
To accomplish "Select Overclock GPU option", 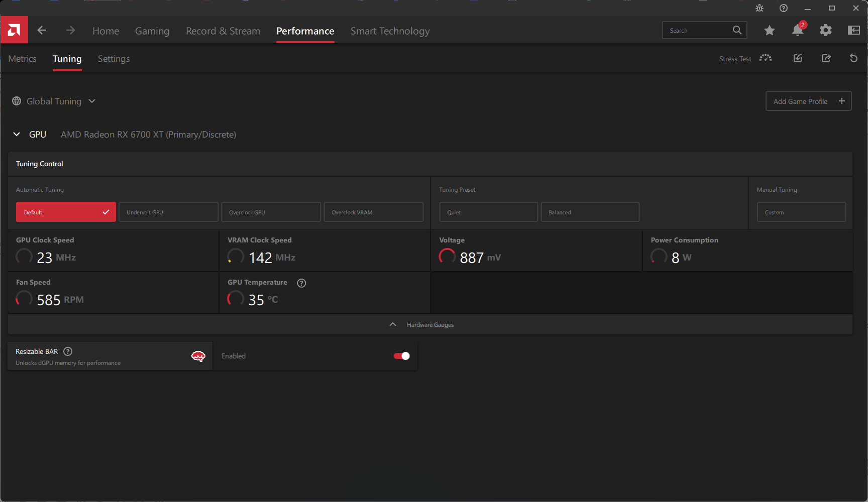I will pyautogui.click(x=271, y=212).
